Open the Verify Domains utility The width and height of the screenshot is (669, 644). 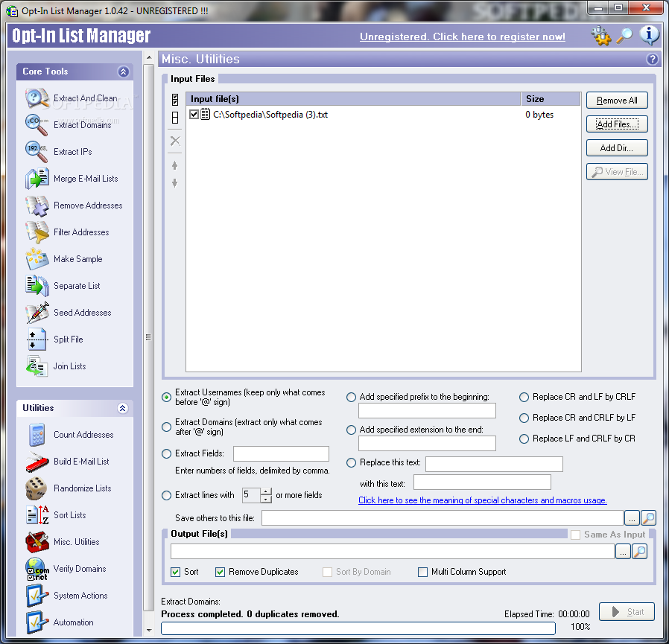point(66,569)
